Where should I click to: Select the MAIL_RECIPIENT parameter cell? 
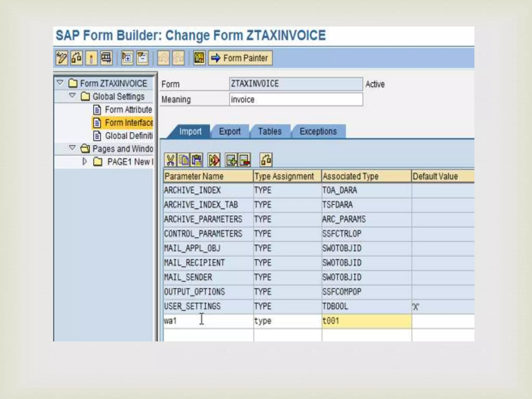(208, 263)
